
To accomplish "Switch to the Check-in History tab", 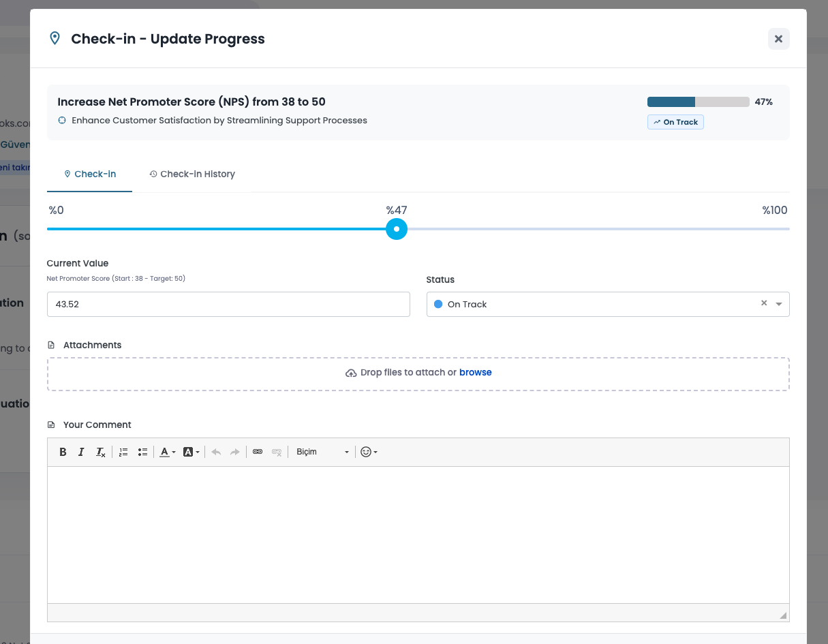I will pyautogui.click(x=192, y=174).
